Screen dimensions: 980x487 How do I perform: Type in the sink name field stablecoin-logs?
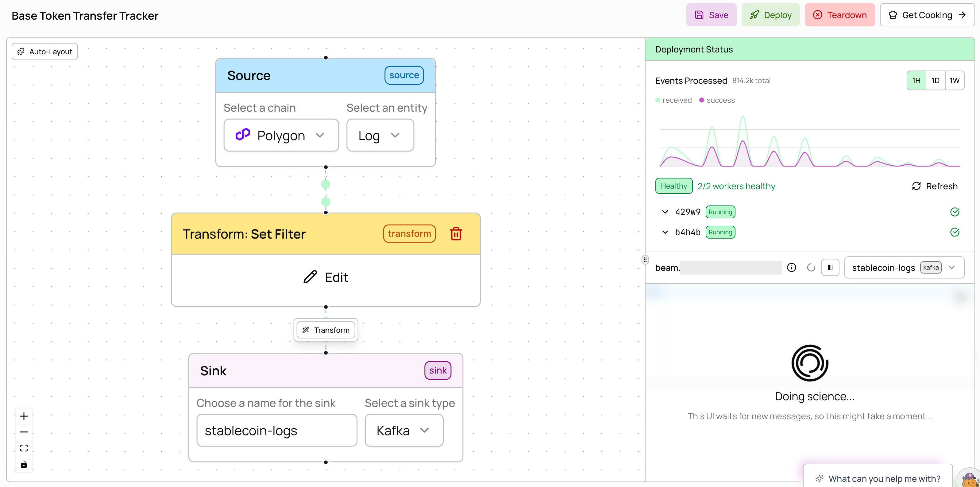coord(276,430)
